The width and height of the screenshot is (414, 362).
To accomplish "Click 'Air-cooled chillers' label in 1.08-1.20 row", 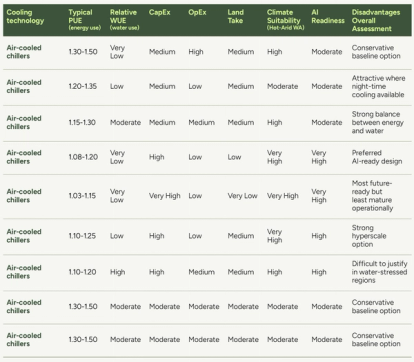I will (x=24, y=157).
